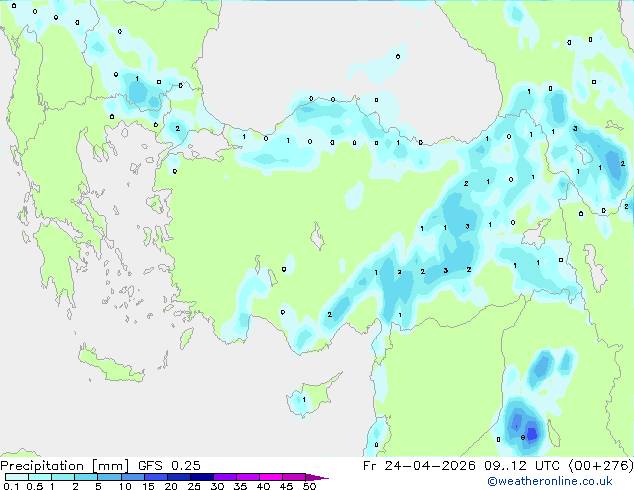Click the 40–45 mm magenta legend swatch
The height and width of the screenshot is (490, 634).
(x=271, y=477)
